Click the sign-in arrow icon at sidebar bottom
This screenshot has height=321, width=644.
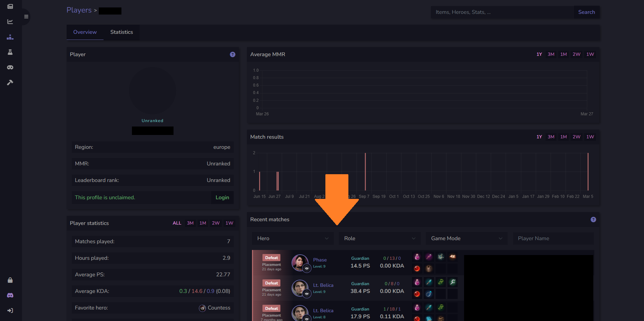tap(10, 311)
